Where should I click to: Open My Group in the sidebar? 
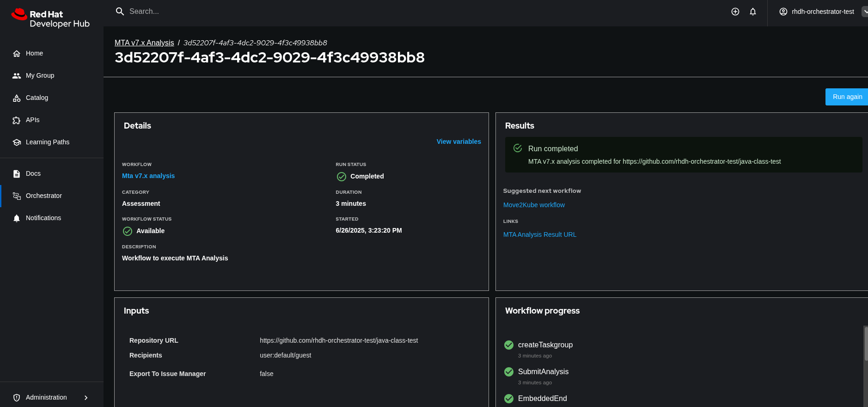click(x=40, y=75)
